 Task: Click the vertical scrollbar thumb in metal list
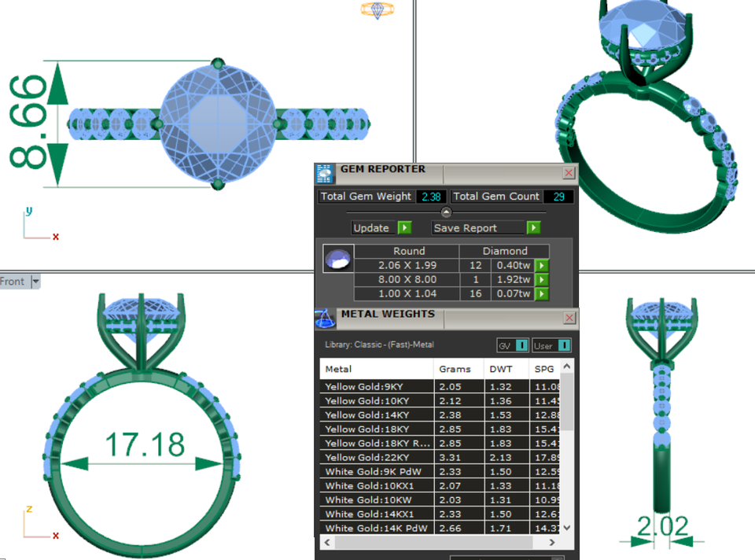pos(567,402)
